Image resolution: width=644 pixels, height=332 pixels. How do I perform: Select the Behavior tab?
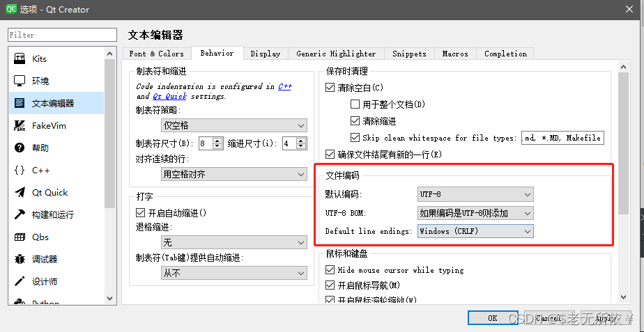(217, 53)
